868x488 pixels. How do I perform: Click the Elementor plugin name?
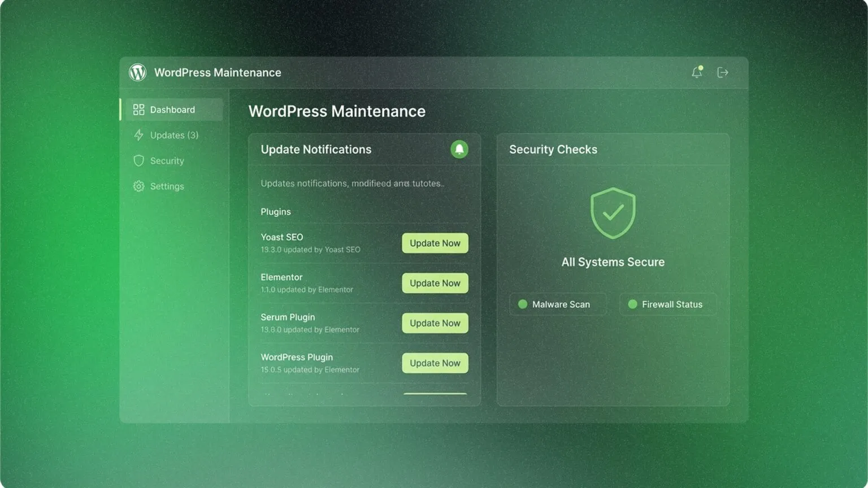(x=281, y=277)
